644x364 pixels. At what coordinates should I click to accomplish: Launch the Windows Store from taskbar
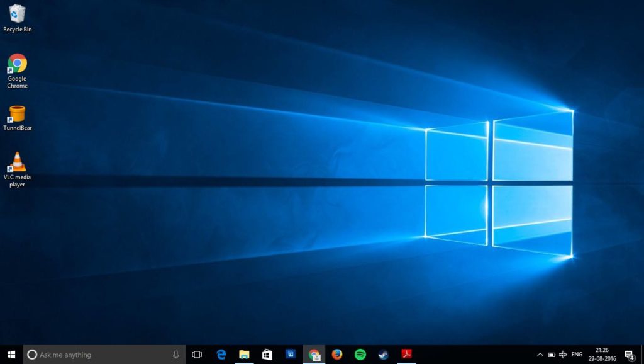click(x=267, y=355)
